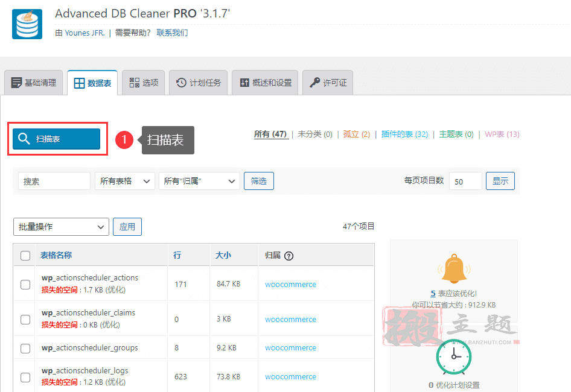Sort by the 大小 column header
This screenshot has height=392, width=571.
pos(223,255)
